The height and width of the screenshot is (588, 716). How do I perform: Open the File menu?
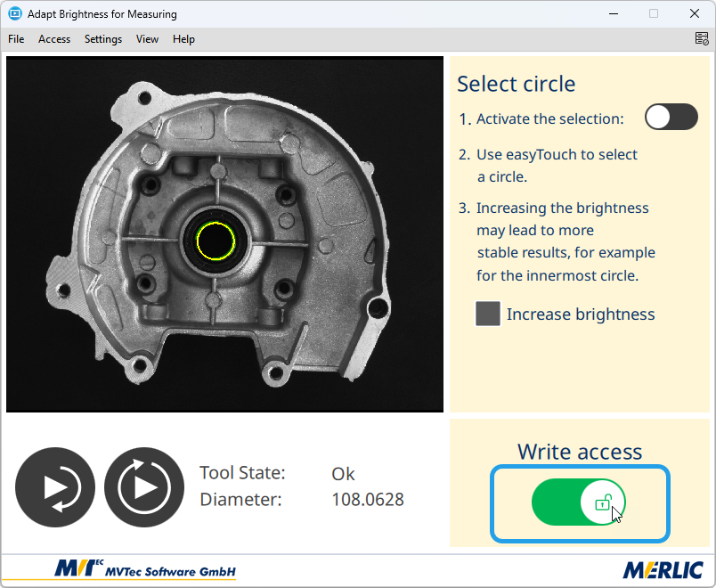16,39
